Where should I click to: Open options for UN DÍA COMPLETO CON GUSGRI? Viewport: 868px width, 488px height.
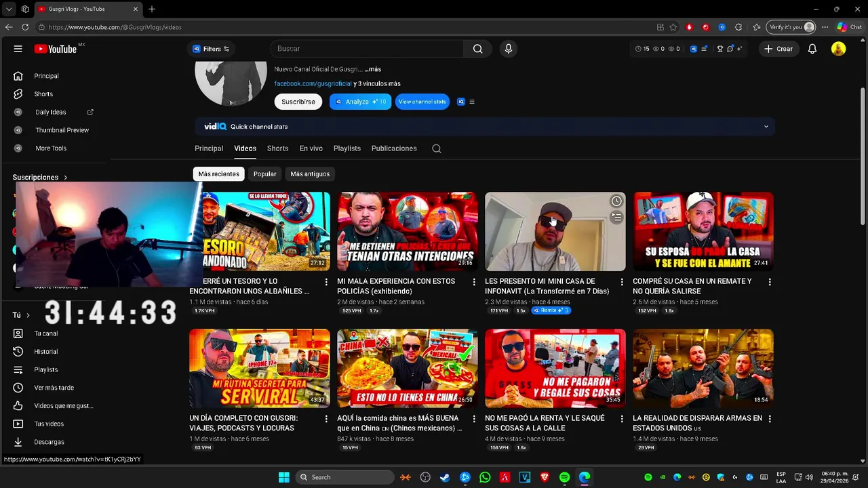tap(326, 419)
